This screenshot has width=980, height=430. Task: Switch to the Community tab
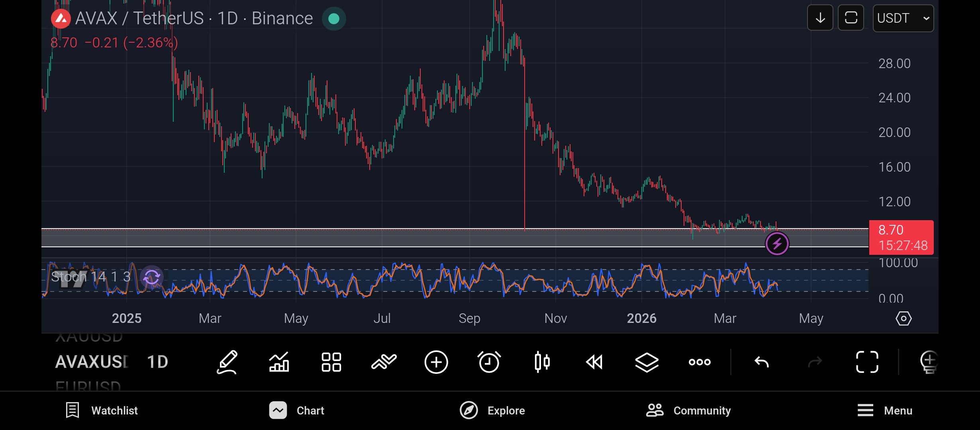(688, 410)
